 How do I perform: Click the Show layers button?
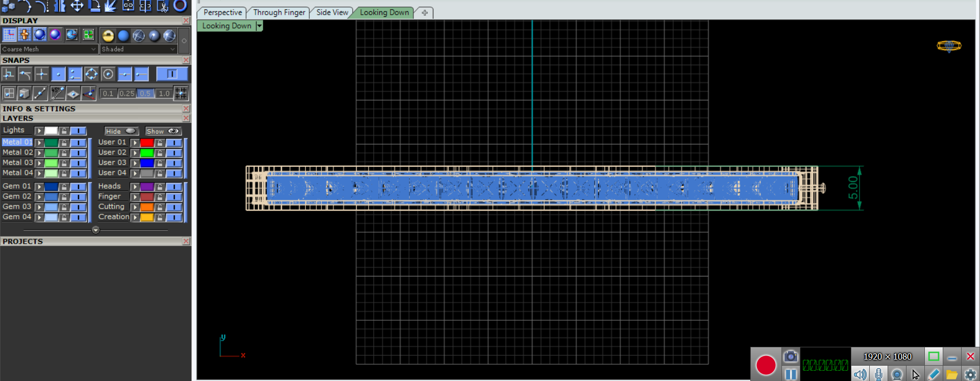163,131
